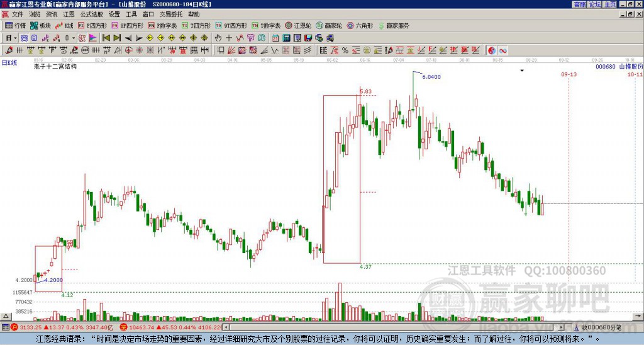Open the 帮助 menu

(x=194, y=14)
